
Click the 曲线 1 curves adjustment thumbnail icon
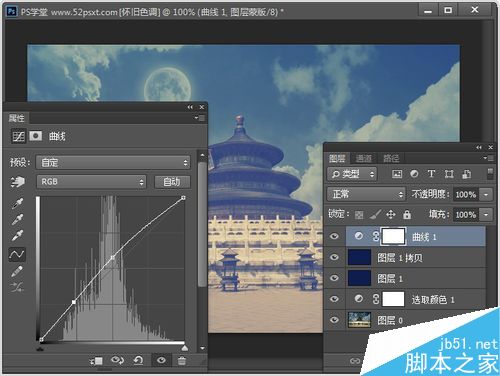[359, 236]
